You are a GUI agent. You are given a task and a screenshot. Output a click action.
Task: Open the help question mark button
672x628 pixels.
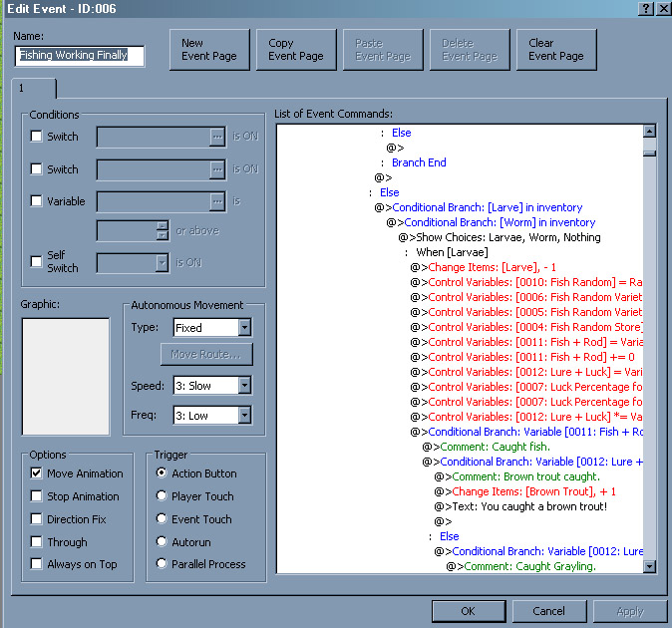click(x=646, y=9)
